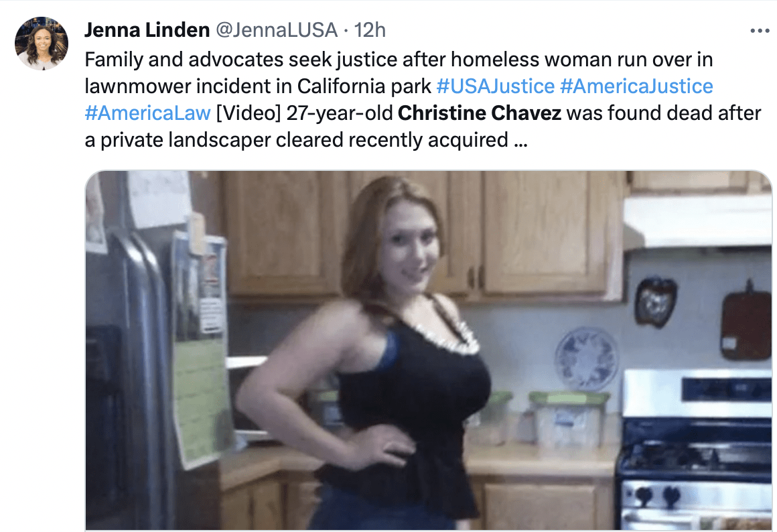
Task: Expand the truncated post via trailing ellipsis
Action: pyautogui.click(x=521, y=140)
